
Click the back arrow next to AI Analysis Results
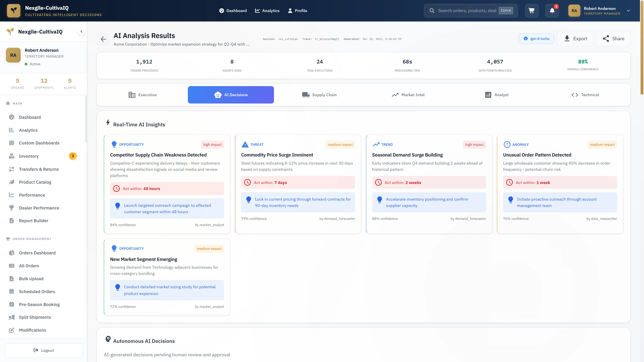point(103,39)
